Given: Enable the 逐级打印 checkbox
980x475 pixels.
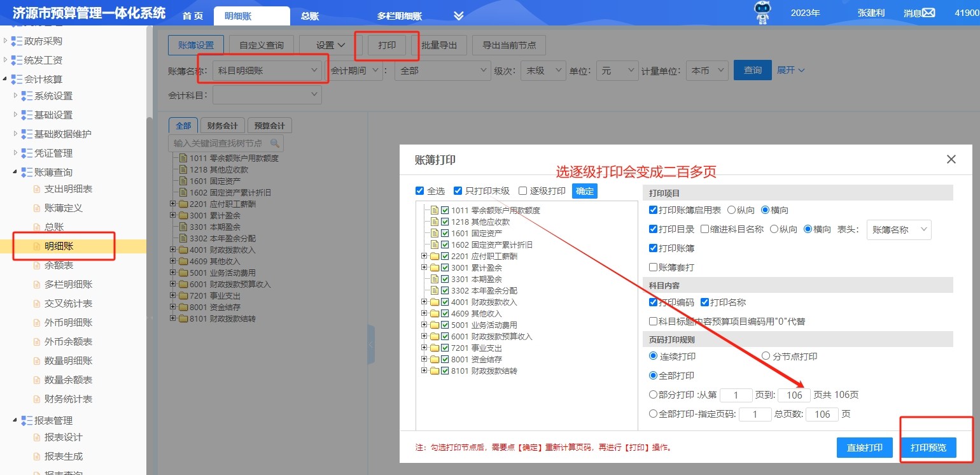Looking at the screenshot, I should [523, 191].
